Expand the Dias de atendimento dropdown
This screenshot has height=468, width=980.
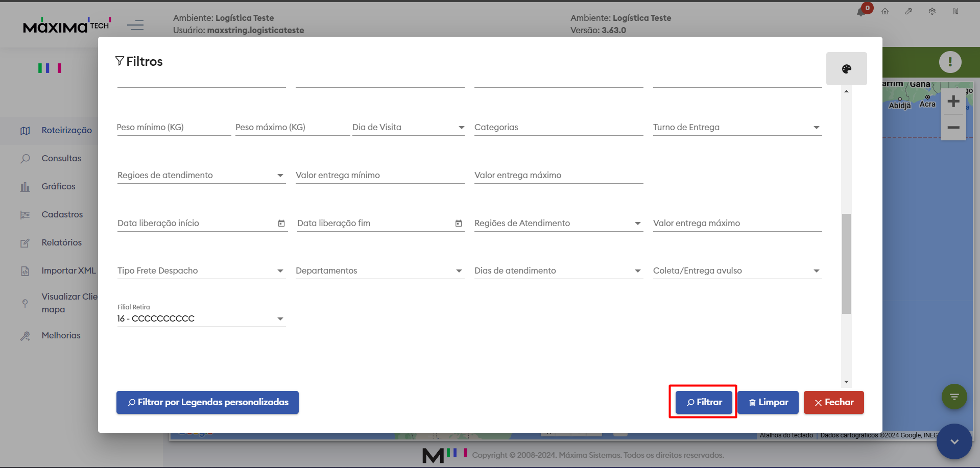pyautogui.click(x=559, y=271)
